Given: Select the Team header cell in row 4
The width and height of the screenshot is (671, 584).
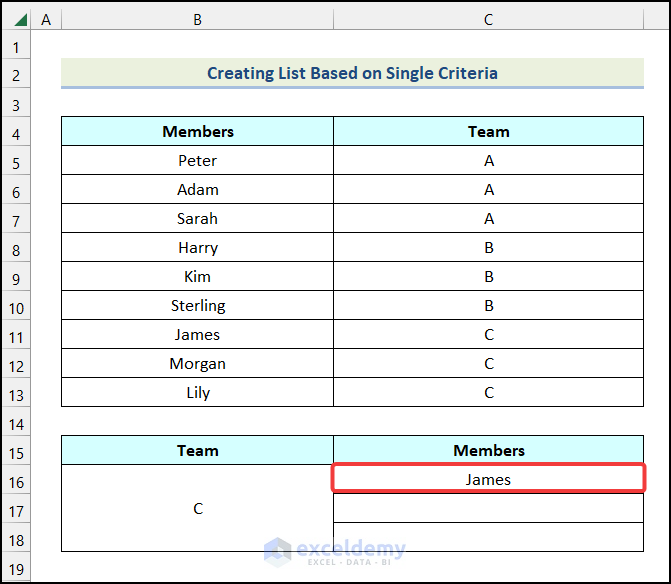Looking at the screenshot, I should [x=488, y=132].
